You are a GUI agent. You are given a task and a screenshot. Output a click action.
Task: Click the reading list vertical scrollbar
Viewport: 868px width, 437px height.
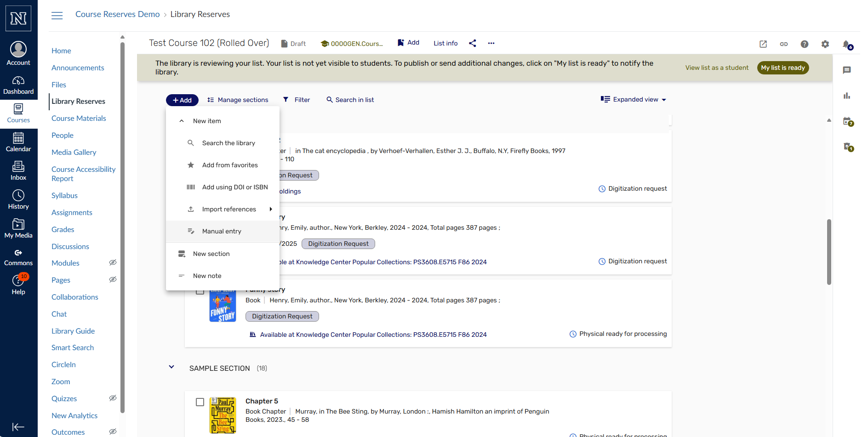[x=829, y=252]
